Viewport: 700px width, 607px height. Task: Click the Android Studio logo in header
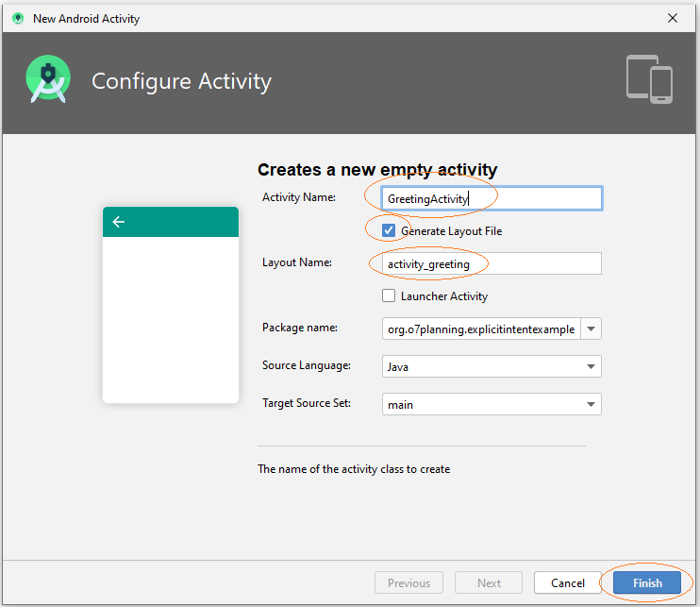tap(48, 79)
